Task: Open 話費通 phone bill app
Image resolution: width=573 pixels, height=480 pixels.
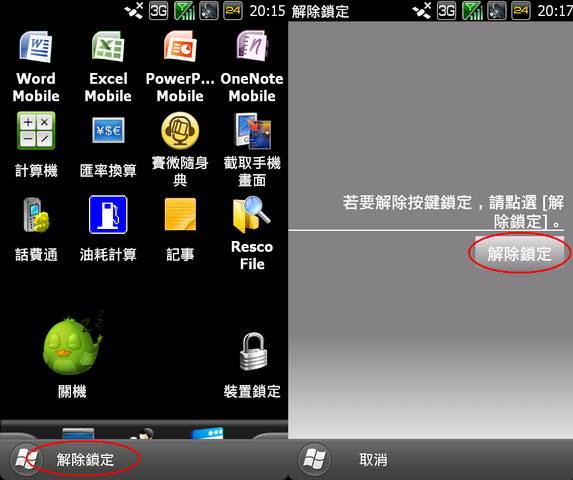Action: [36, 229]
